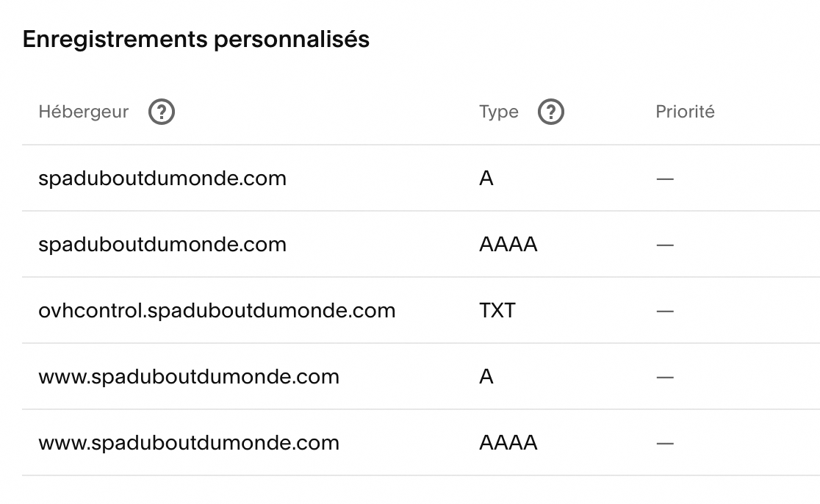This screenshot has width=820, height=504.
Task: Click type A of the www.spaduboutdumonde.com record
Action: tap(486, 377)
